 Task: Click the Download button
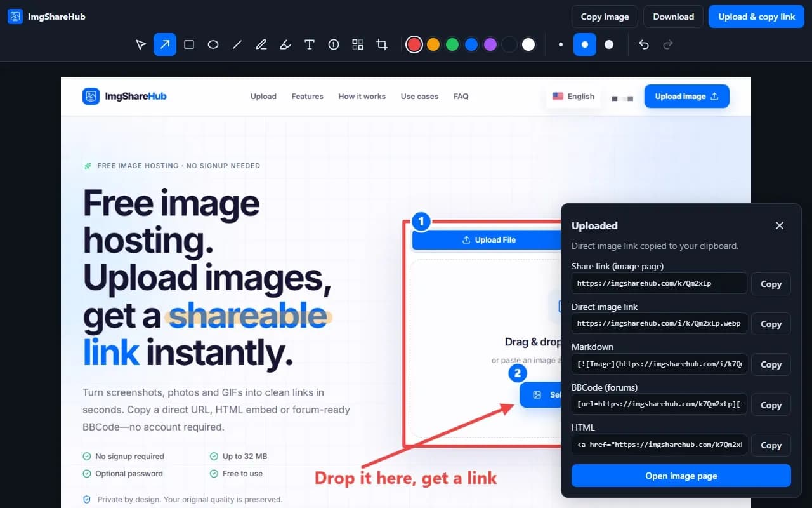tap(674, 17)
